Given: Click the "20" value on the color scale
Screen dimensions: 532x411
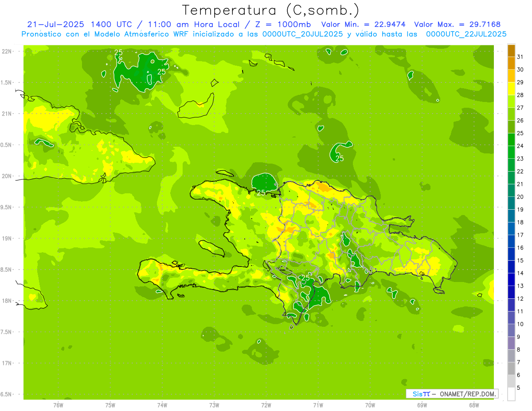Looking at the screenshot, I should (520, 197).
